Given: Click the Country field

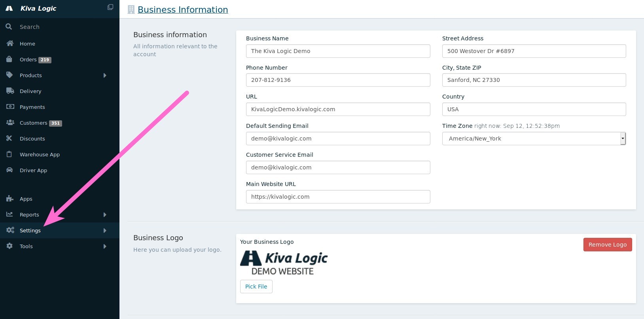Looking at the screenshot, I should [534, 109].
